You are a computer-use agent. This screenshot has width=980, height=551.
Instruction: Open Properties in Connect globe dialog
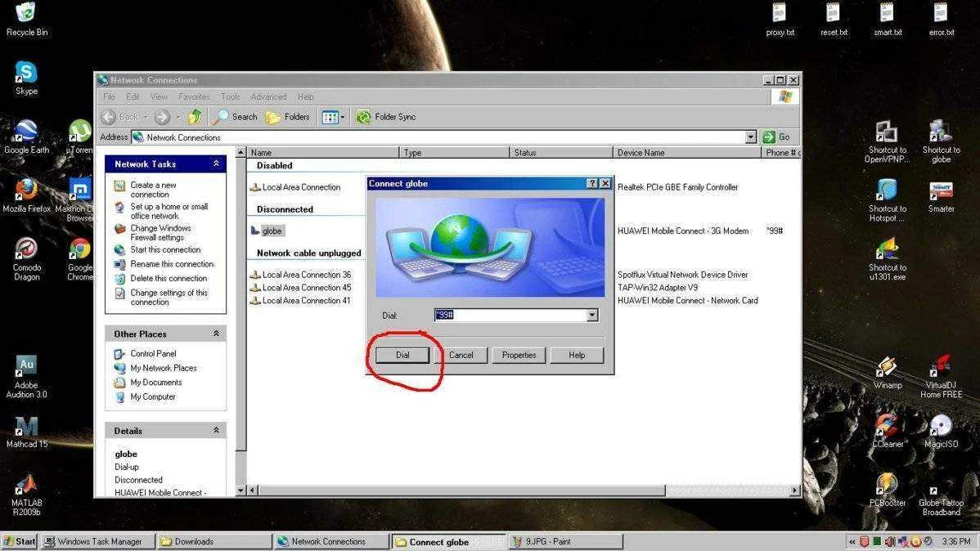(x=519, y=355)
